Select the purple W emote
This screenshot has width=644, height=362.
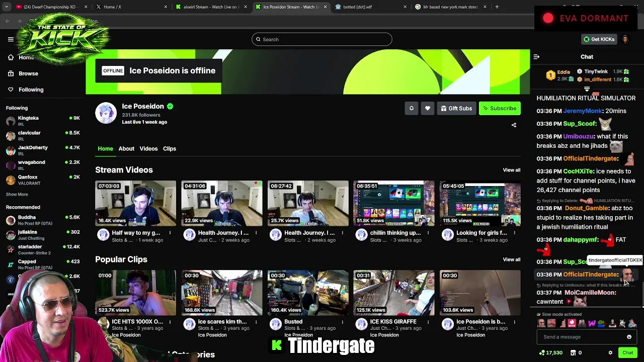(592, 323)
